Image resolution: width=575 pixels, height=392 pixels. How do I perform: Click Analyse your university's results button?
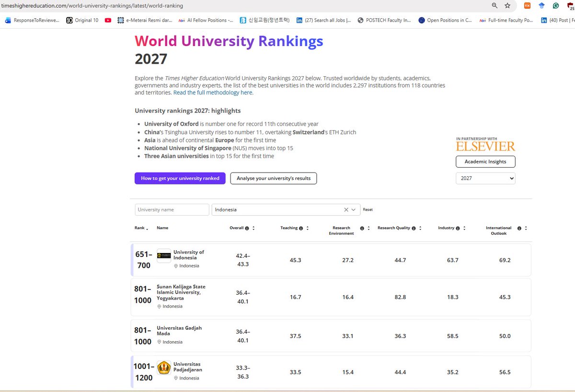(274, 178)
